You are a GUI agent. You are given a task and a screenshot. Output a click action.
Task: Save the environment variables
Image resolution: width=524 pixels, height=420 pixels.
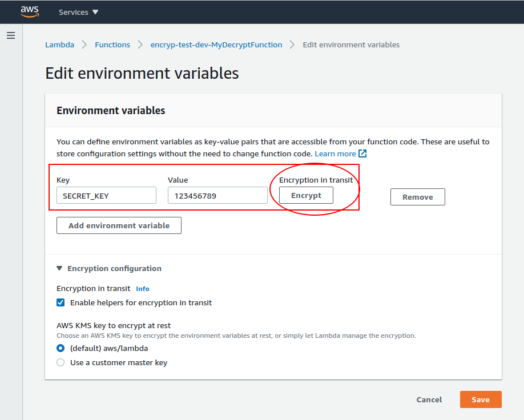pos(481,399)
